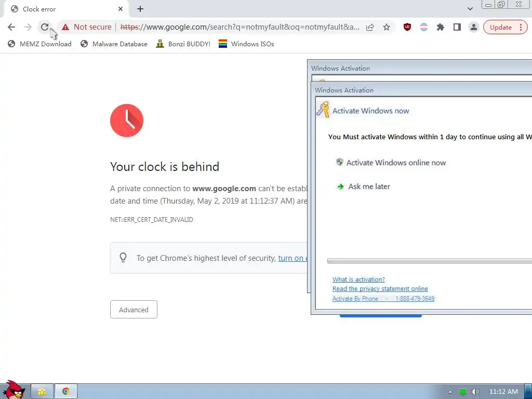Click the green network tray icon

[x=463, y=392]
